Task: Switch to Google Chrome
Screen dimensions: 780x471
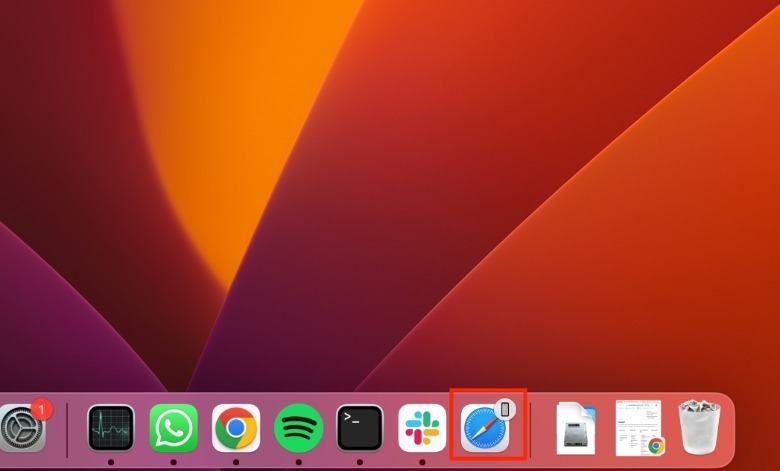Action: [236, 428]
